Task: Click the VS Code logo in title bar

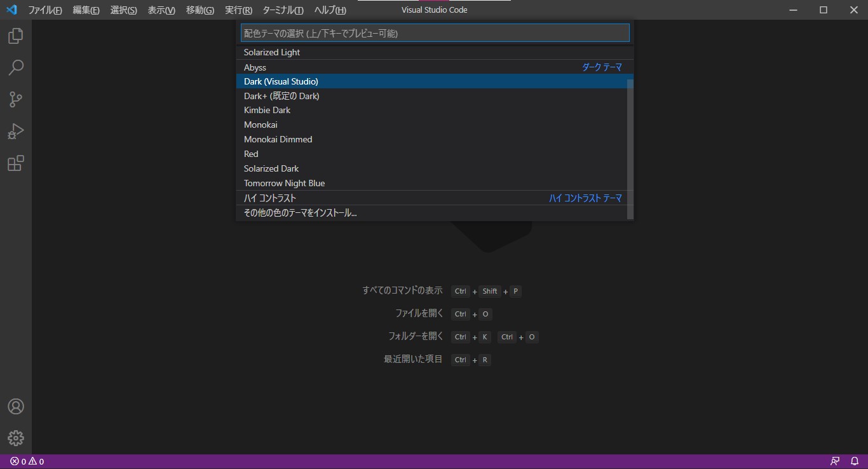Action: coord(11,10)
